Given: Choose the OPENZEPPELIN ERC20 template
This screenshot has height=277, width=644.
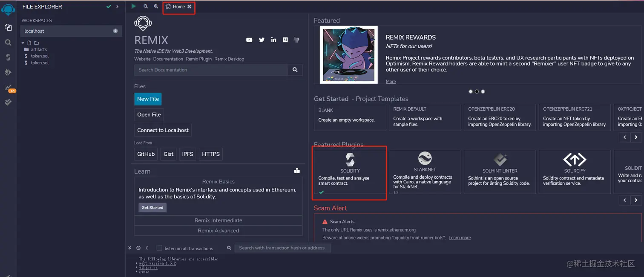Looking at the screenshot, I should 500,117.
